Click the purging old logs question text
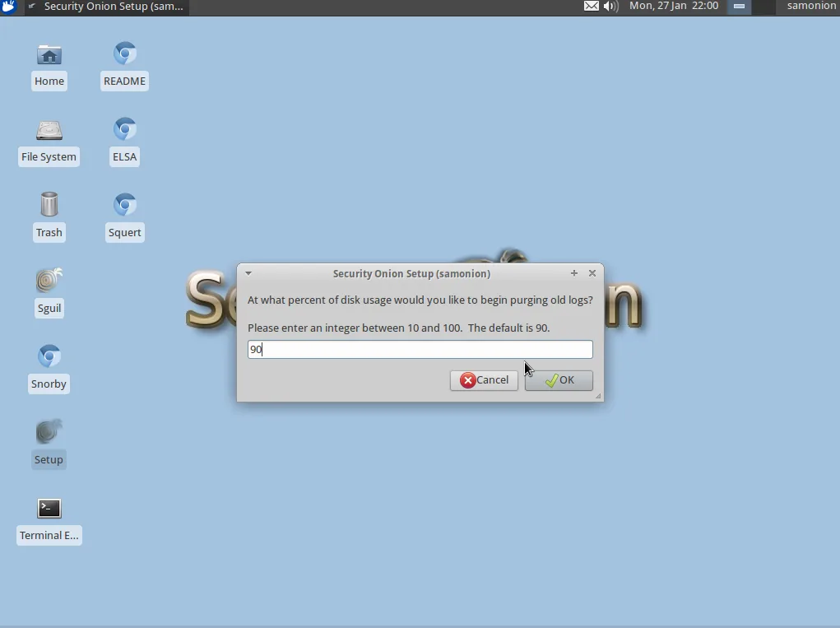The image size is (840, 628). coord(420,300)
